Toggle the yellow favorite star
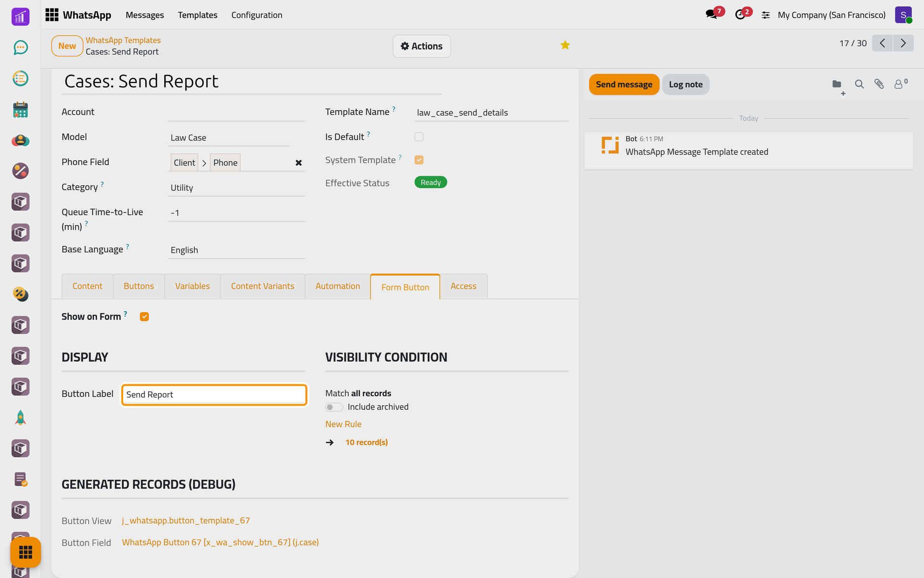Screen dimensions: 924x578 [565, 45]
